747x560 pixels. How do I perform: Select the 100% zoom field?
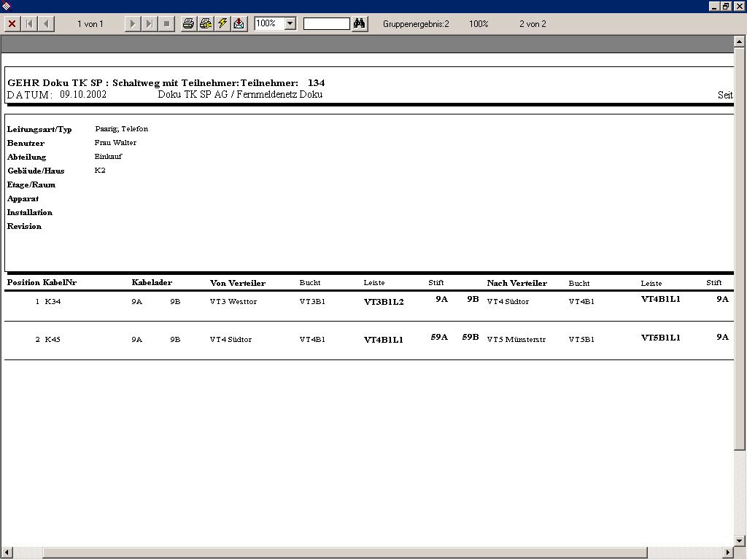pos(270,23)
